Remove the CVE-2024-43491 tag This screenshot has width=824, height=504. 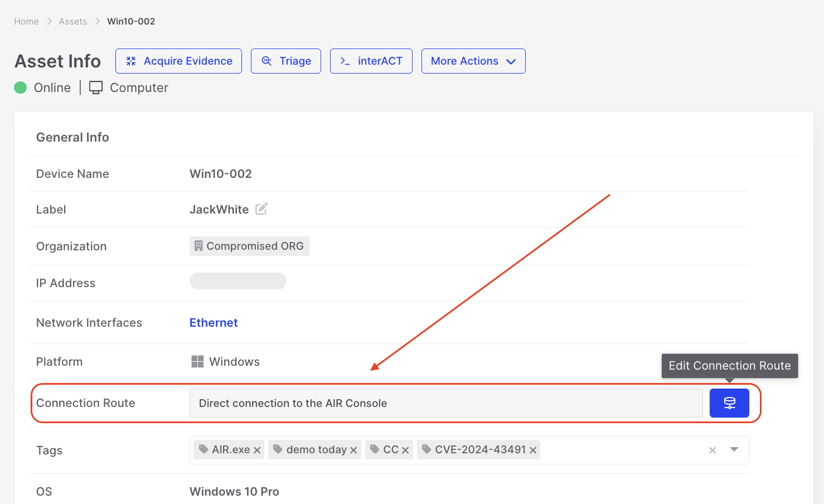tap(533, 450)
